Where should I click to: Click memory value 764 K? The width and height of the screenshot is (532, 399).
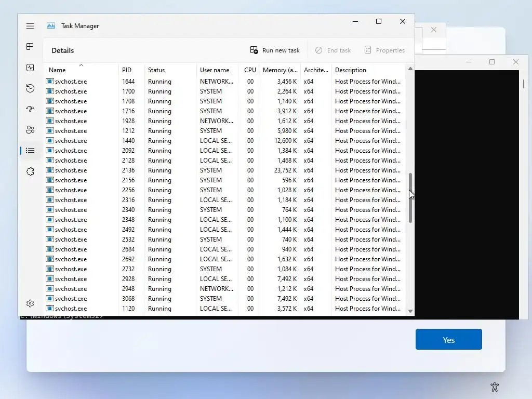[x=289, y=210]
